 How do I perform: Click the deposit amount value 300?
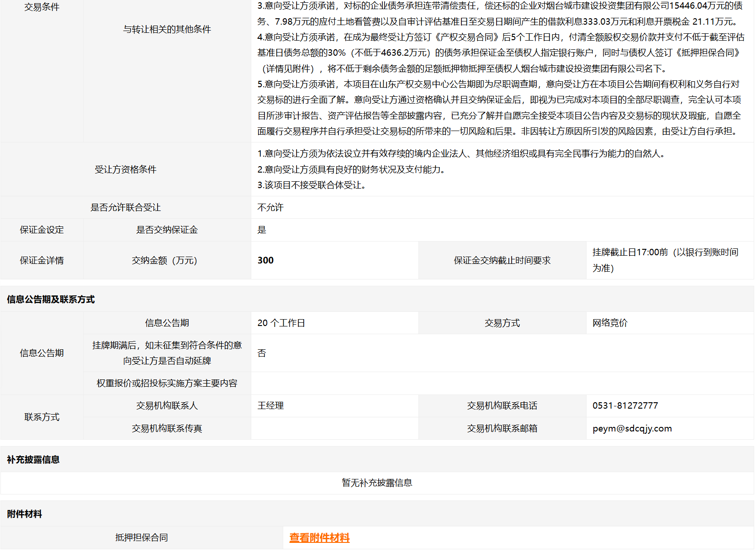(265, 260)
